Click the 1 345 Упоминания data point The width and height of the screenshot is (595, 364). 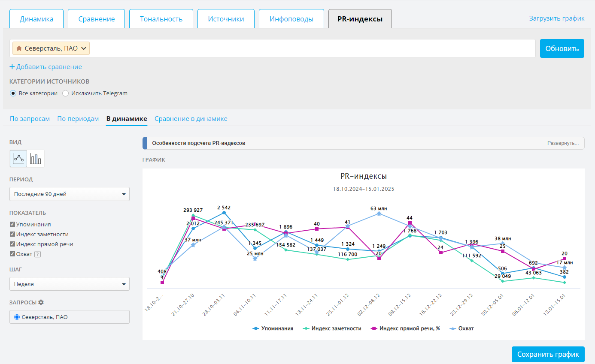[255, 248]
